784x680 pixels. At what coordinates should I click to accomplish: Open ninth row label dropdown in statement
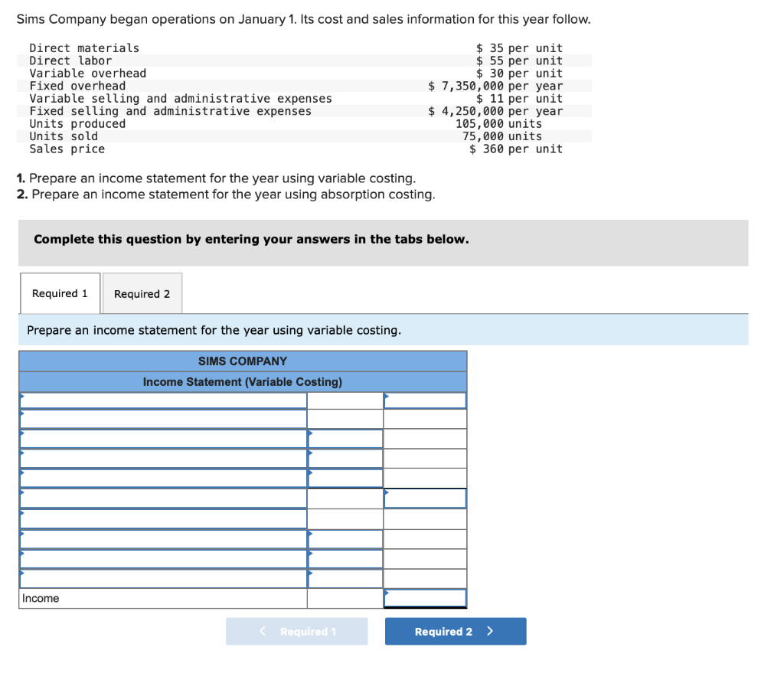pyautogui.click(x=163, y=559)
